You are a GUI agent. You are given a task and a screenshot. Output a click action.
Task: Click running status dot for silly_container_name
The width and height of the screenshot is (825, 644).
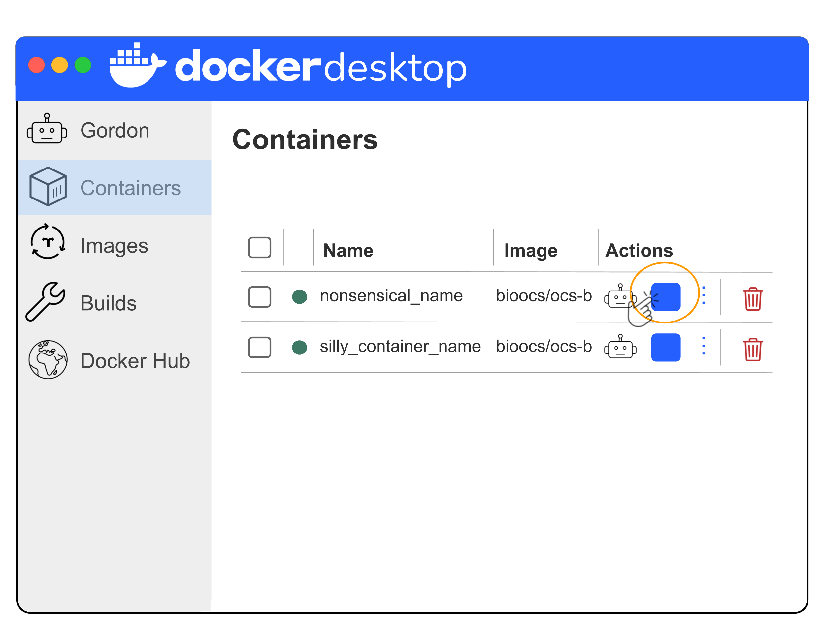pos(300,347)
